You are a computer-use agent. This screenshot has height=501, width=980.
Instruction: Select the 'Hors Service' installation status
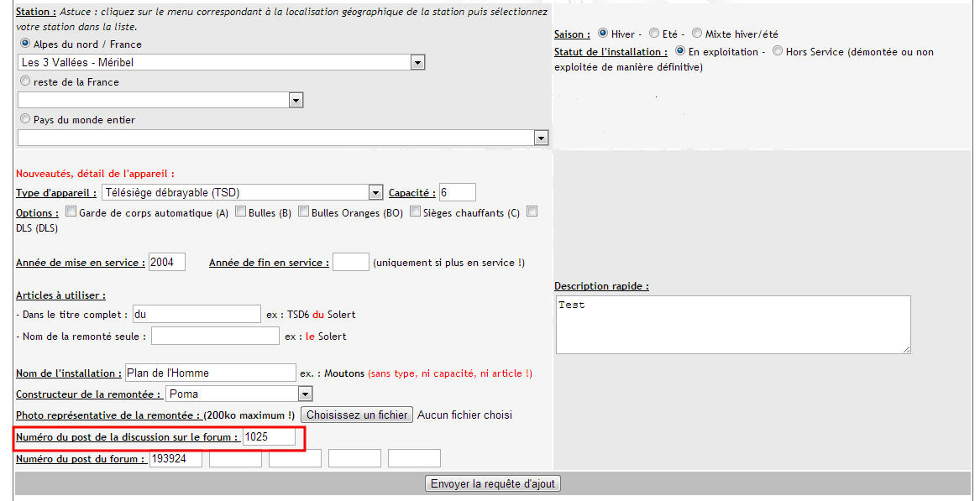(778, 51)
